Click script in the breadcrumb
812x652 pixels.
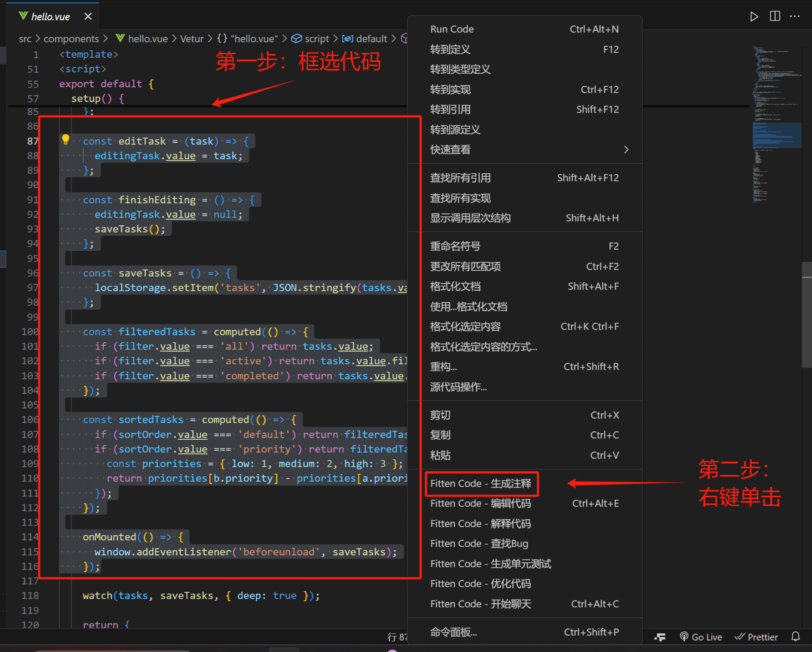311,39
